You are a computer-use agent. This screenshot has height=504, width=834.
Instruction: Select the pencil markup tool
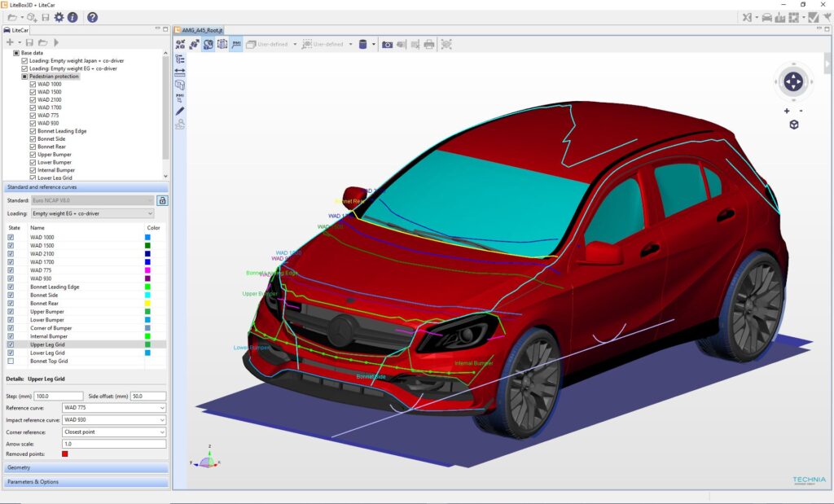click(180, 111)
